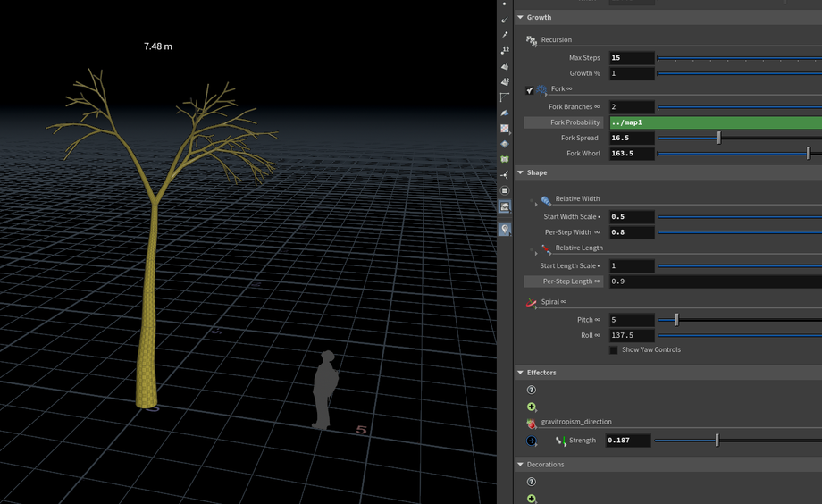Image resolution: width=822 pixels, height=504 pixels.
Task: Click the Effectors help question mark icon
Action: coord(532,391)
